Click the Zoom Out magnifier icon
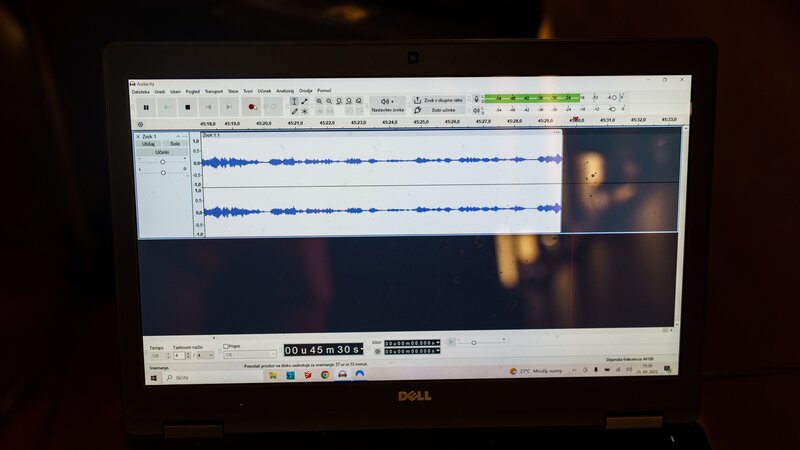This screenshot has height=450, width=800. click(x=330, y=102)
